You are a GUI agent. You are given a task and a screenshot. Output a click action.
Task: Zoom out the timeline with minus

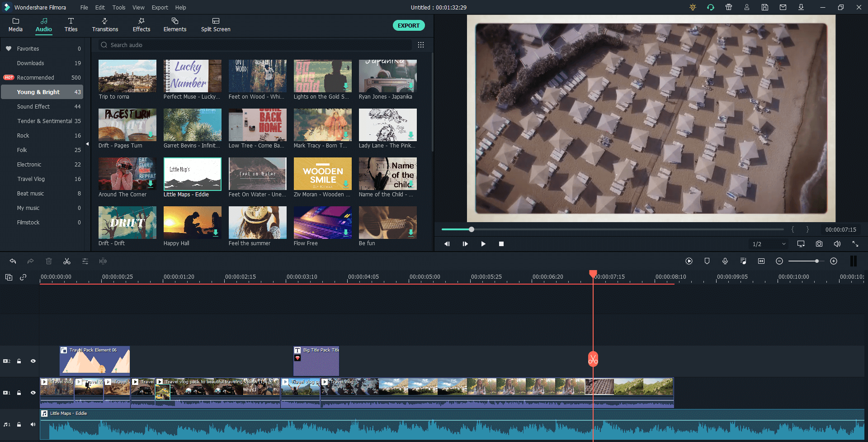click(779, 261)
